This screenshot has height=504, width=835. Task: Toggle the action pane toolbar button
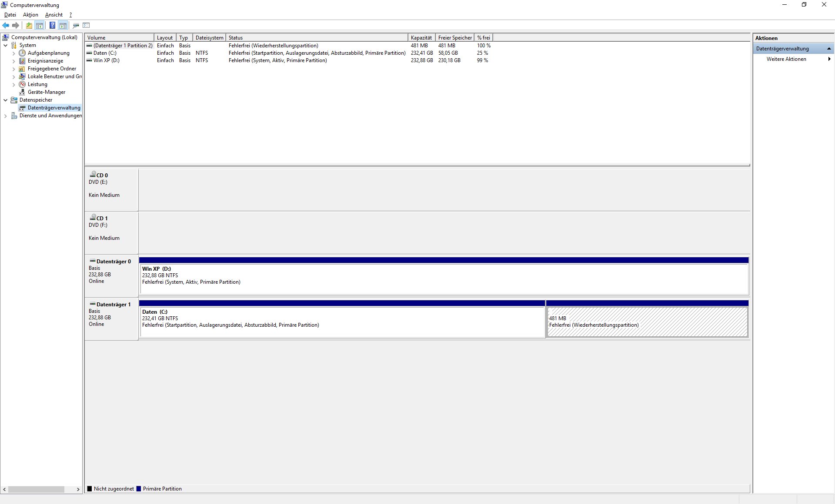point(63,25)
